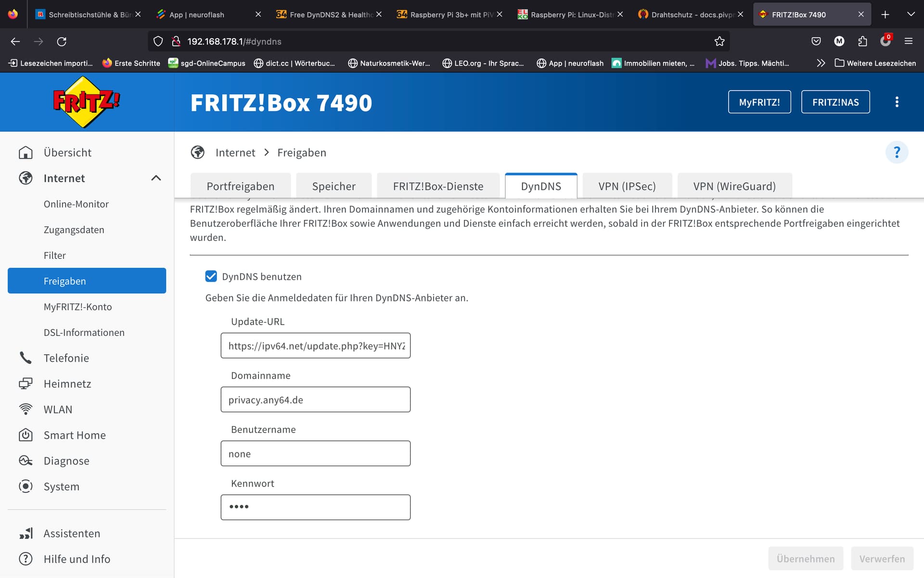Open the Firefox account M icon
This screenshot has width=924, height=578.
coord(839,41)
